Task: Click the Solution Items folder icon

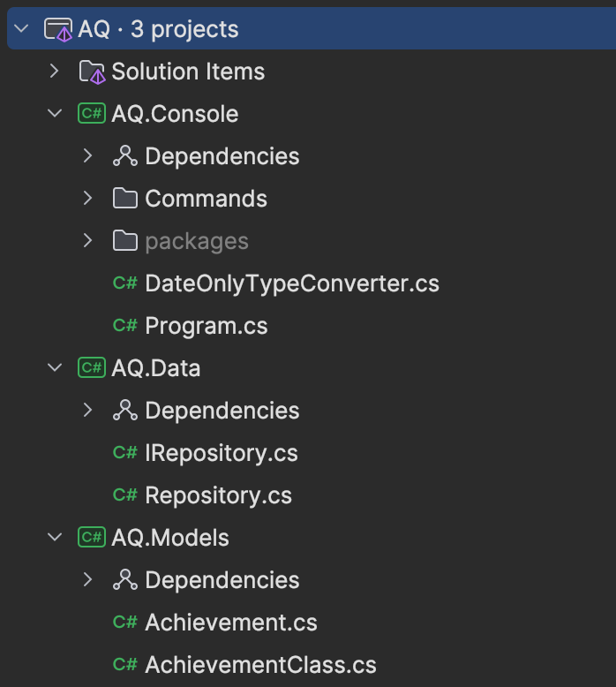Action: click(92, 72)
